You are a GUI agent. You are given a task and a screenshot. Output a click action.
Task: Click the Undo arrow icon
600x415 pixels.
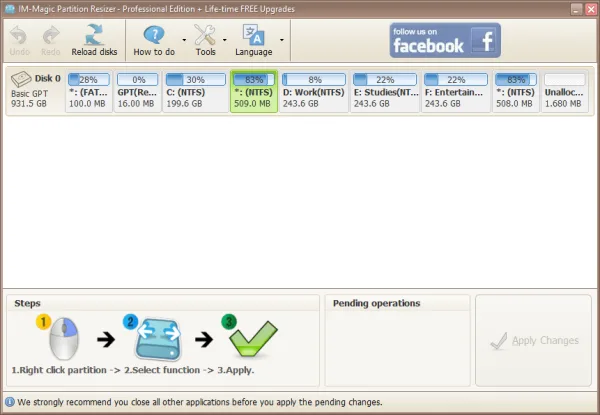coord(18,35)
